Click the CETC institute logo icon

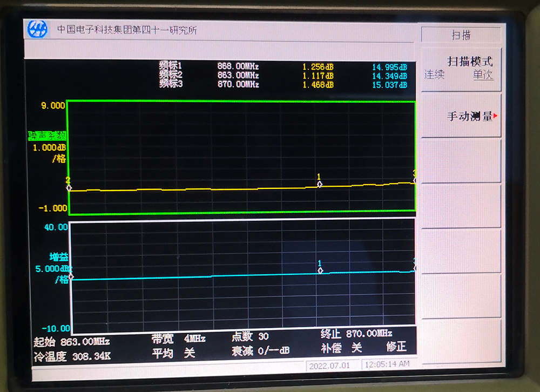(x=37, y=30)
